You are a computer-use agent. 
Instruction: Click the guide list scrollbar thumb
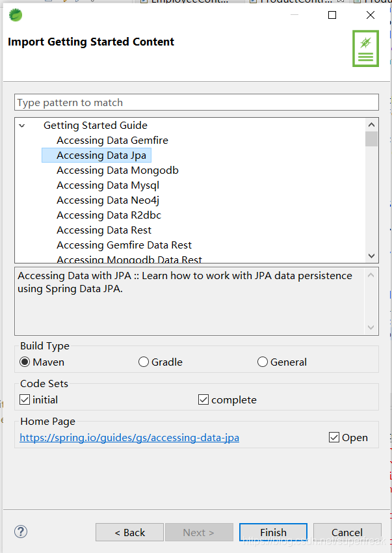point(371,139)
